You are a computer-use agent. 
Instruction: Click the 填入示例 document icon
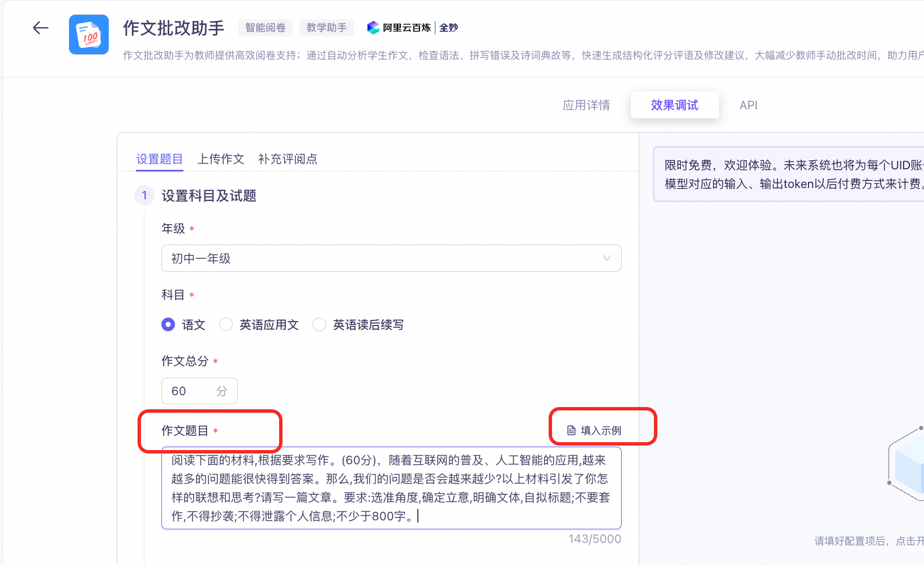coord(571,431)
